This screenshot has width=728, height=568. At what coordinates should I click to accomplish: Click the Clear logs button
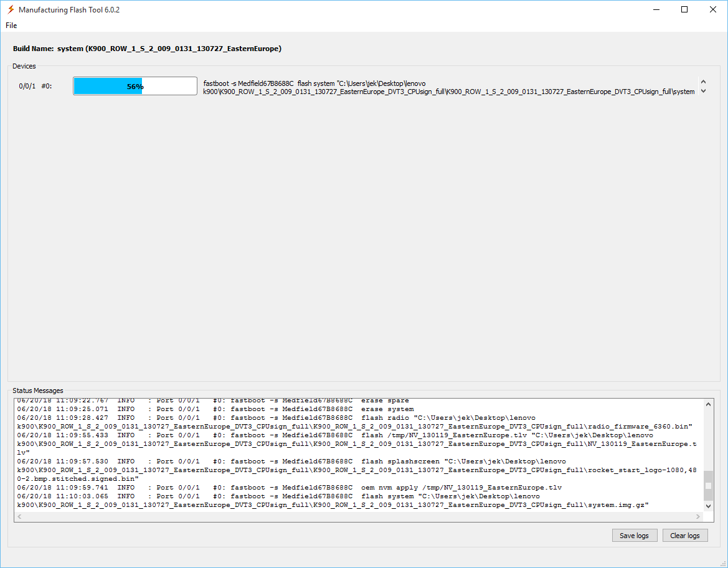point(685,536)
